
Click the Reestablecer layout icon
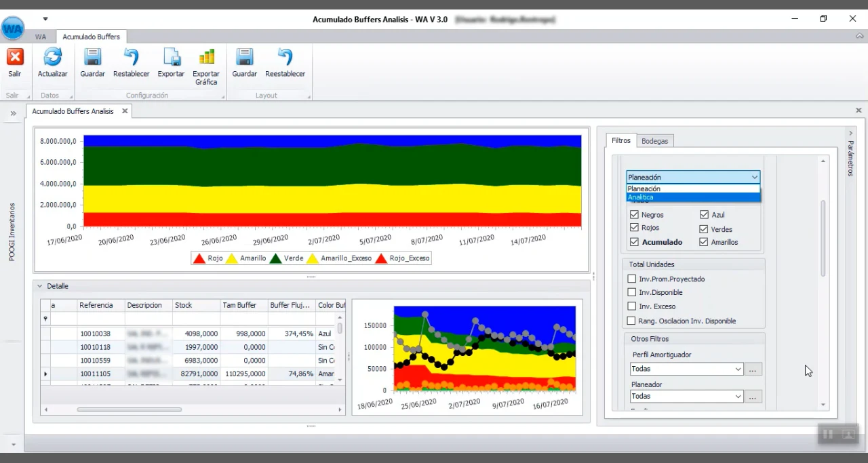click(285, 57)
